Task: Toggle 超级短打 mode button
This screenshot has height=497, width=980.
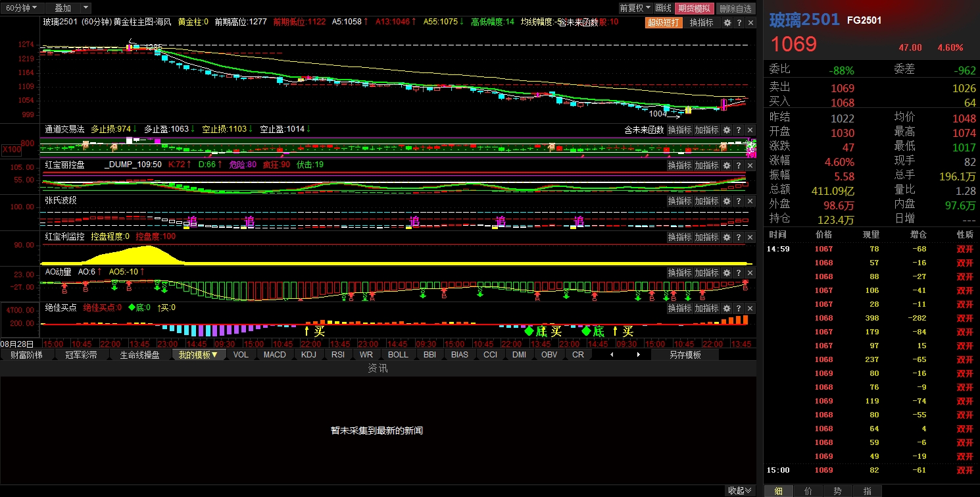Action: 664,22
